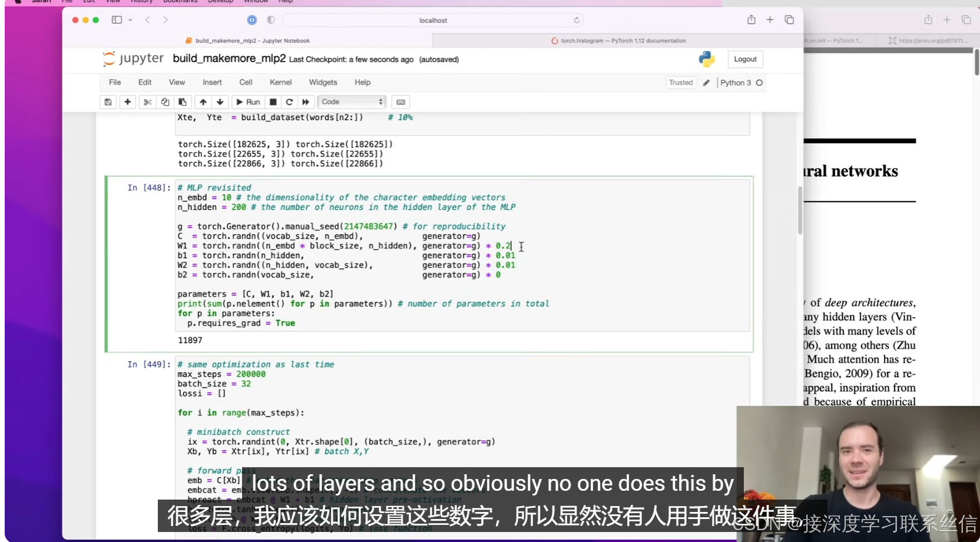Screen dimensions: 980x542
Task: Click the p.requires_grad = True line
Action: tap(241, 323)
